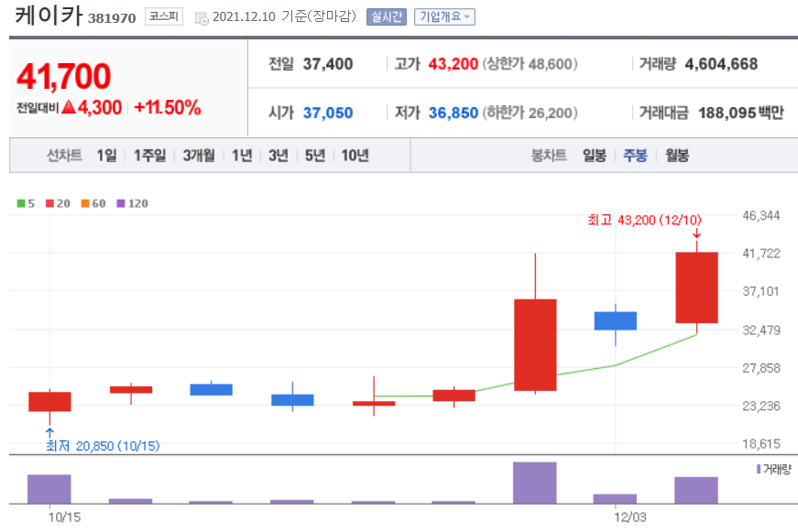Select the 1일 line chart tab
The image size is (798, 532).
click(x=107, y=155)
